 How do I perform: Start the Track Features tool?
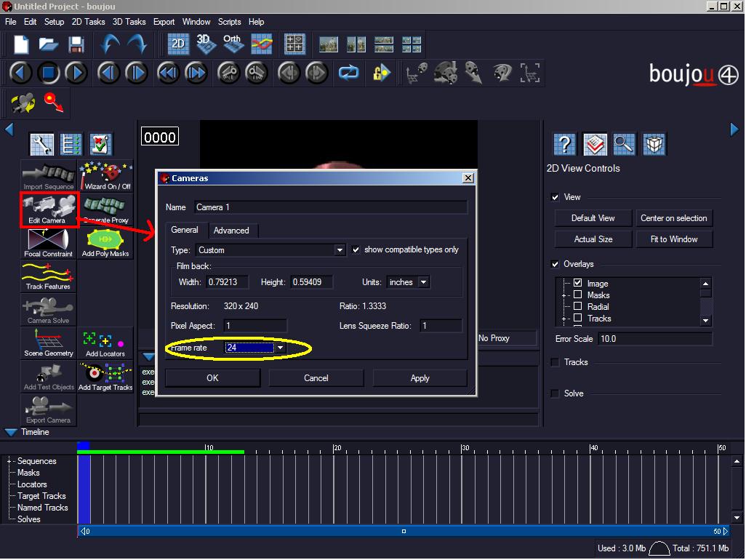49,276
